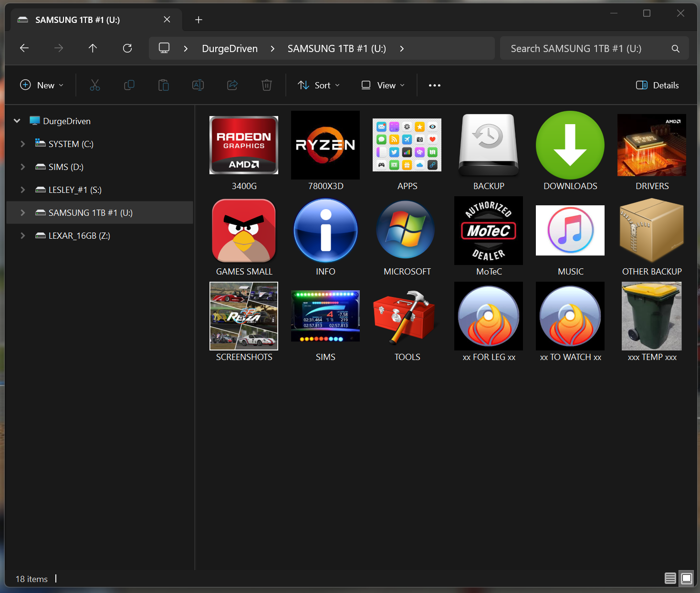Open the See more ellipsis menu

[435, 85]
